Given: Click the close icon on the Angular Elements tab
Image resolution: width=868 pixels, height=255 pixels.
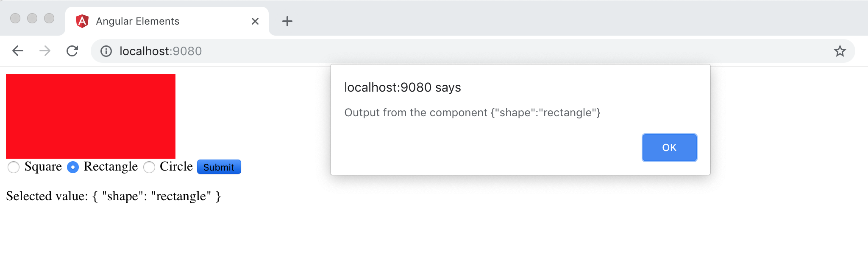Looking at the screenshot, I should tap(255, 21).
